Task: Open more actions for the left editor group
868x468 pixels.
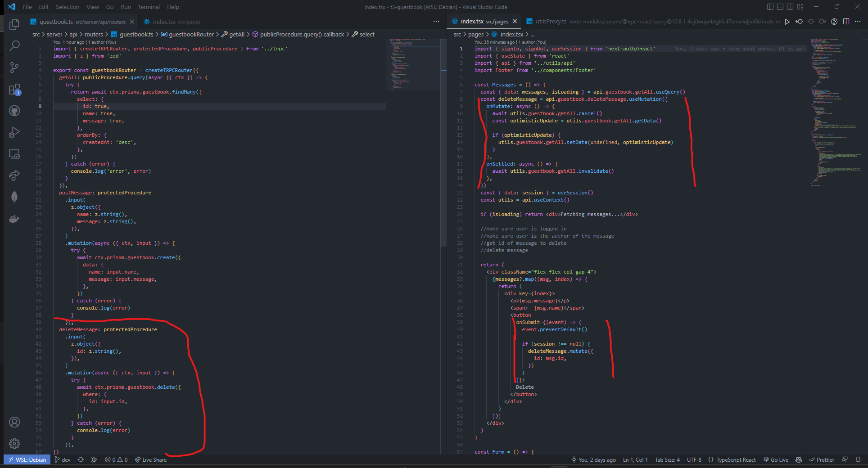Action: (436, 22)
